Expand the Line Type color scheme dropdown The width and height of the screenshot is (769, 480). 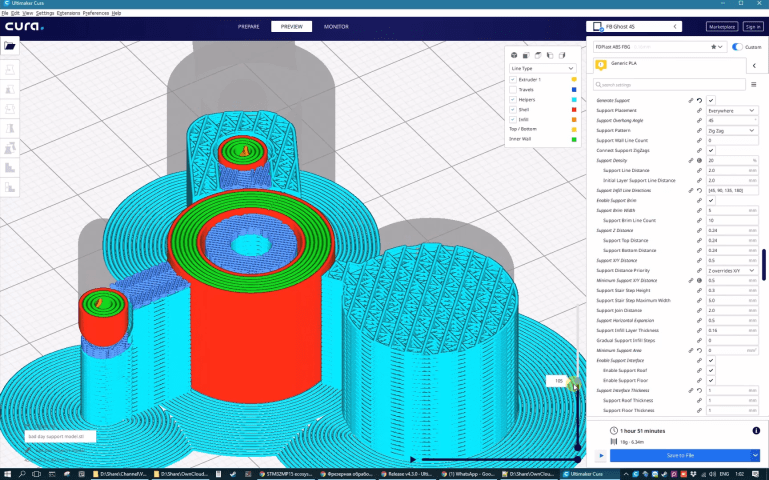(543, 68)
